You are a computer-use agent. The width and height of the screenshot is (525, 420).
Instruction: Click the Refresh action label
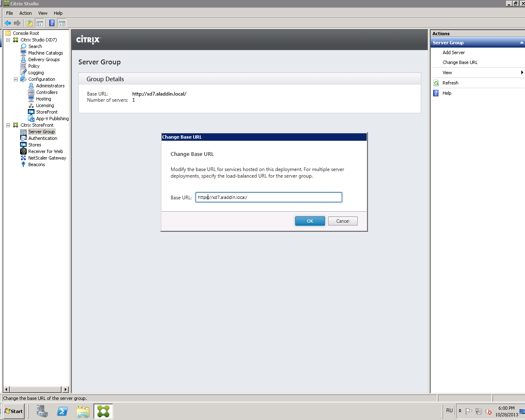coord(450,83)
